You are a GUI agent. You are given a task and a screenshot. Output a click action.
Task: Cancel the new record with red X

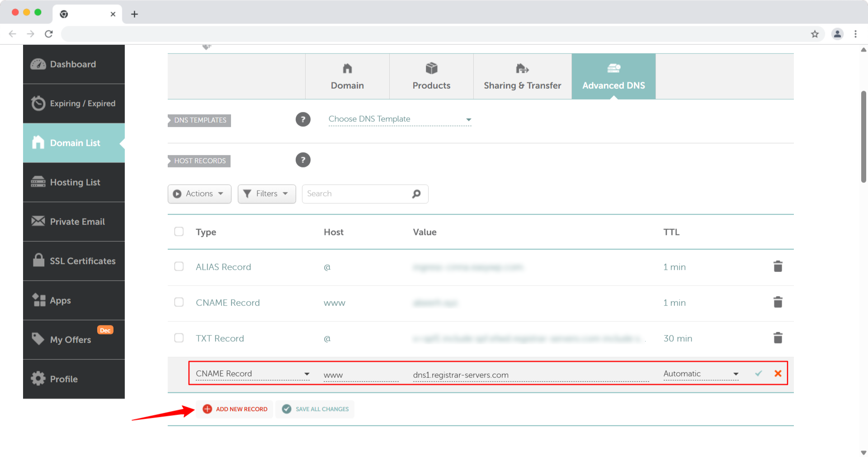pyautogui.click(x=778, y=374)
